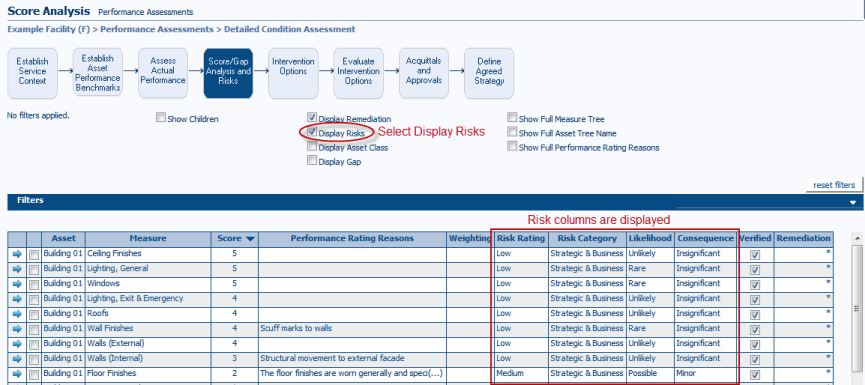
Task: Open row arrow for Lighting, General
Action: [x=17, y=269]
